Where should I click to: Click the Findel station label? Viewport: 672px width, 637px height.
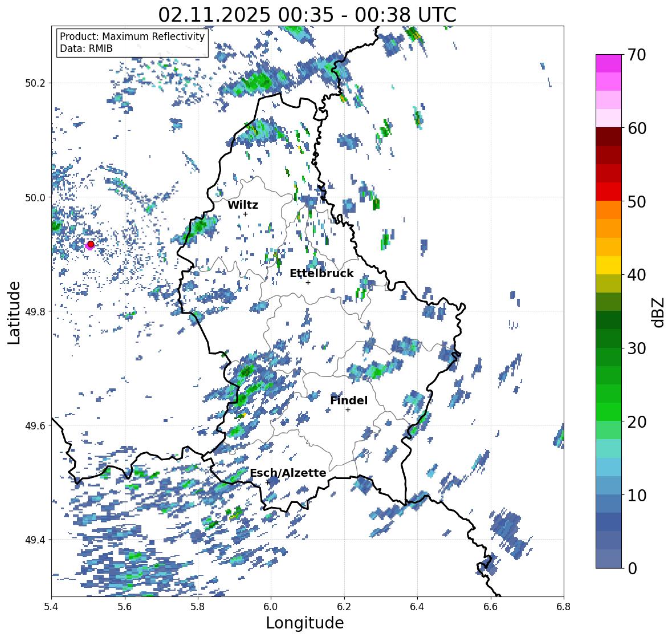pos(349,400)
